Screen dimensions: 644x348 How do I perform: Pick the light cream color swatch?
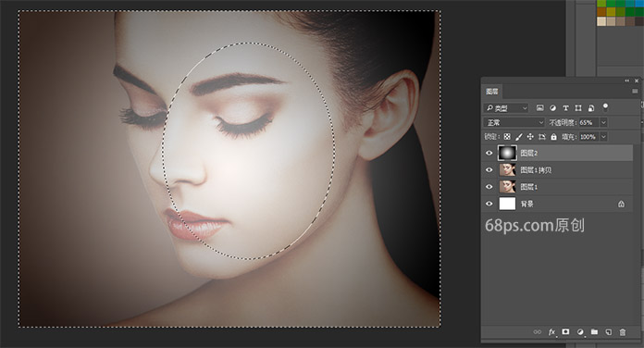coord(601,21)
